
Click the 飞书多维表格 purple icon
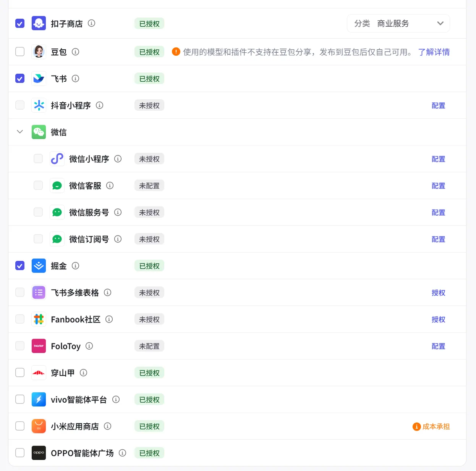[x=39, y=292]
